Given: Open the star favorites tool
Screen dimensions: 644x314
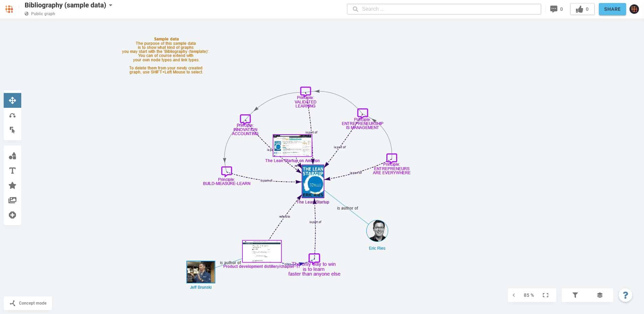Looking at the screenshot, I should coord(12,185).
